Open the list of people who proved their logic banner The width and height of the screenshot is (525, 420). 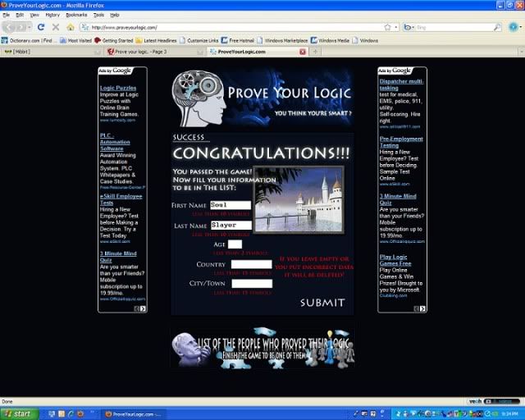(x=262, y=349)
